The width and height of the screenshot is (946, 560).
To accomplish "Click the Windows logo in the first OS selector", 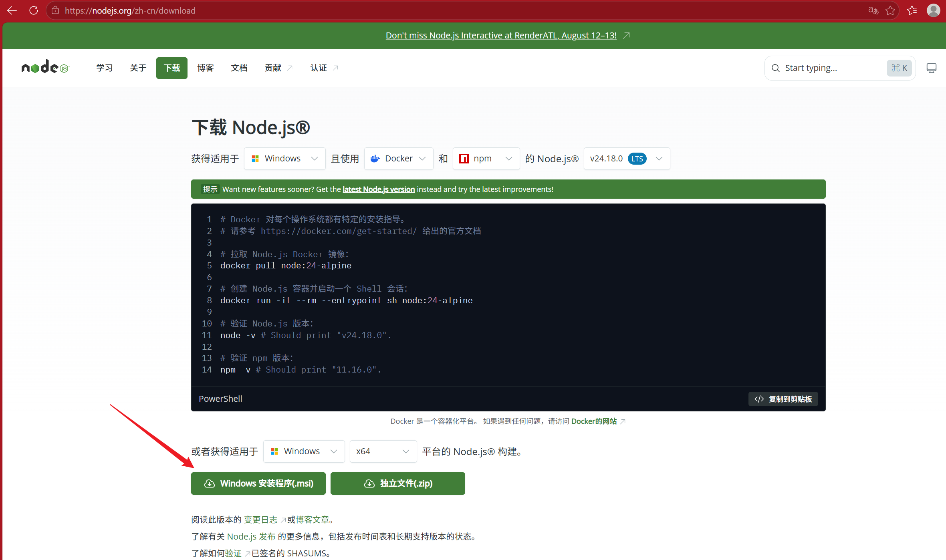I will pyautogui.click(x=255, y=159).
